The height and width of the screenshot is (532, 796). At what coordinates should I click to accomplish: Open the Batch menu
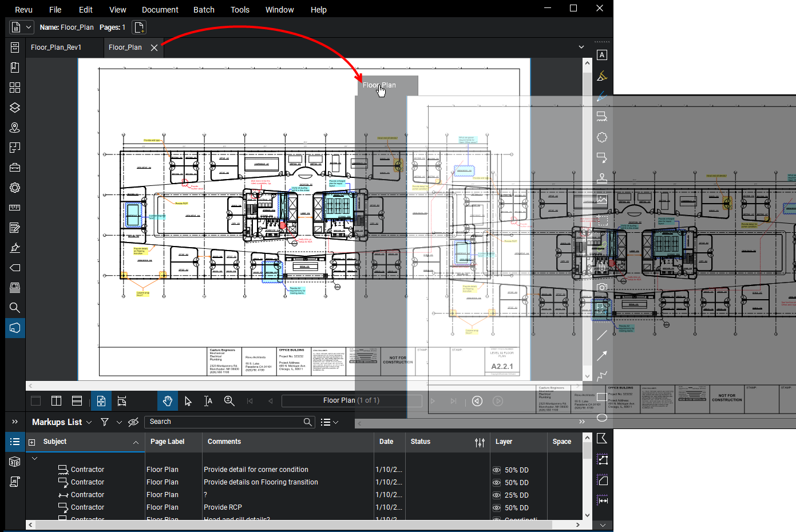204,10
